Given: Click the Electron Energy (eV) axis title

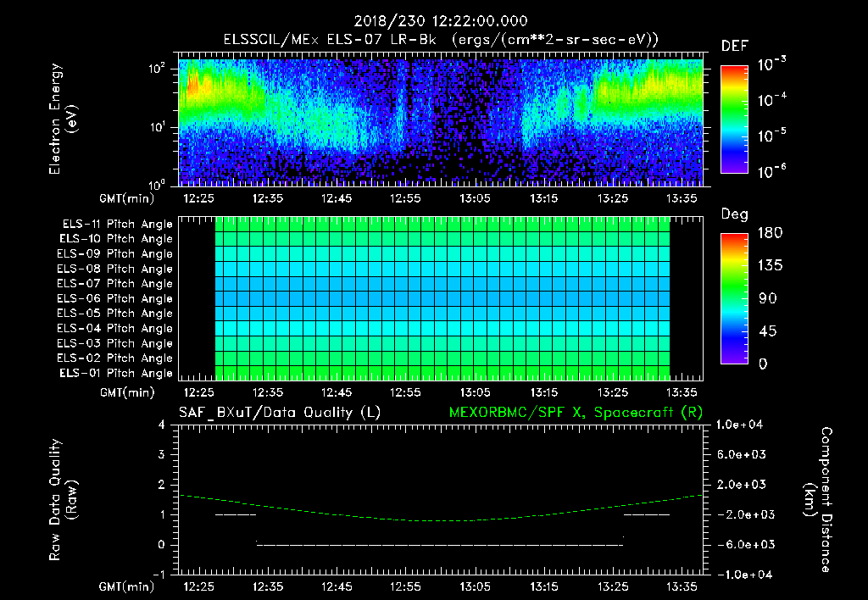Looking at the screenshot, I should pos(63,119).
